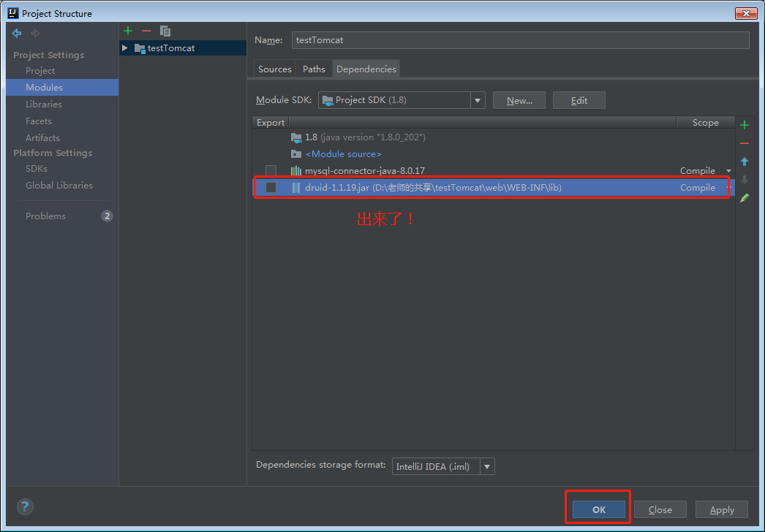This screenshot has height=532, width=765.
Task: Select Modules in the sidebar
Action: point(62,87)
